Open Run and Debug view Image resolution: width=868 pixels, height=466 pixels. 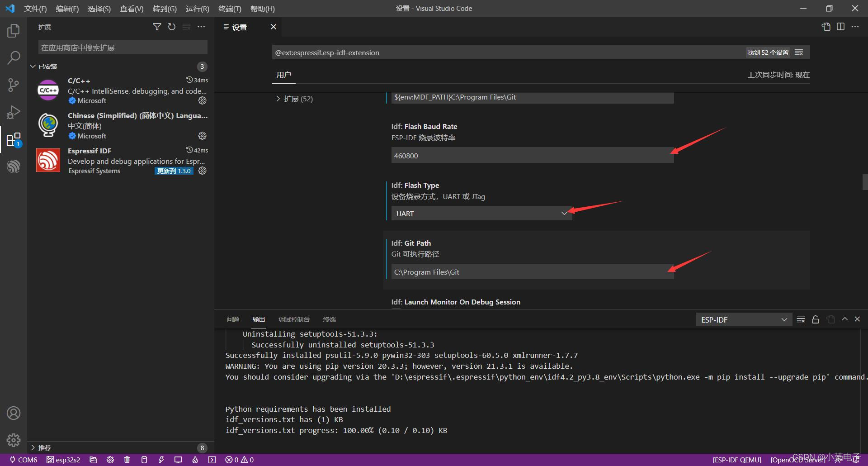14,112
